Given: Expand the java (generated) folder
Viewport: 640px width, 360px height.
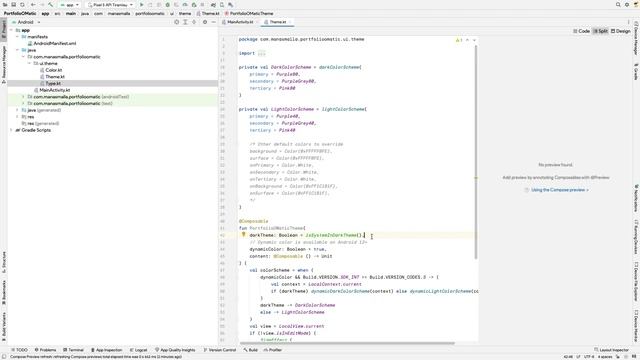Looking at the screenshot, I should [x=18, y=110].
